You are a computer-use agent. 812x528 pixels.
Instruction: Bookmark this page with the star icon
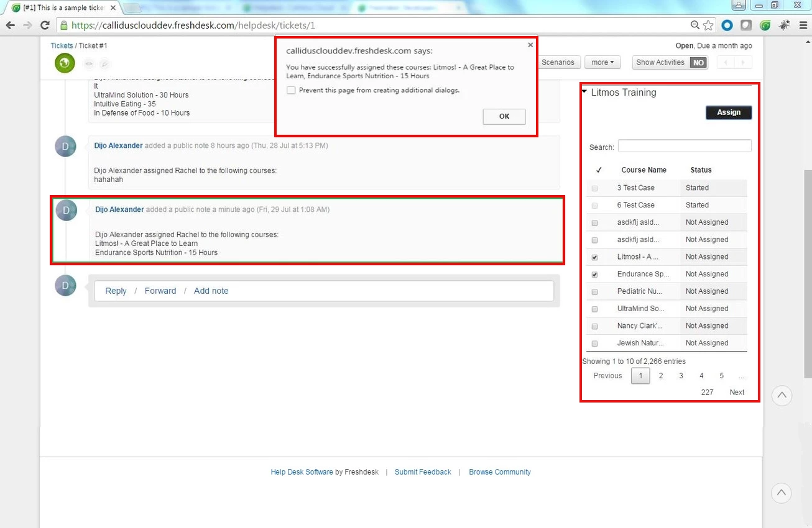click(708, 25)
